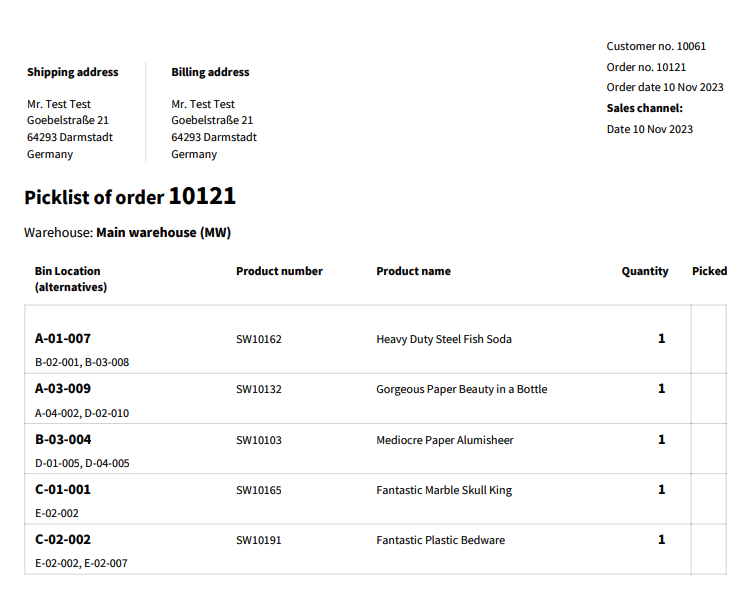Click product name Fantastic Marble Skull King
The image size is (755, 607).
click(444, 491)
